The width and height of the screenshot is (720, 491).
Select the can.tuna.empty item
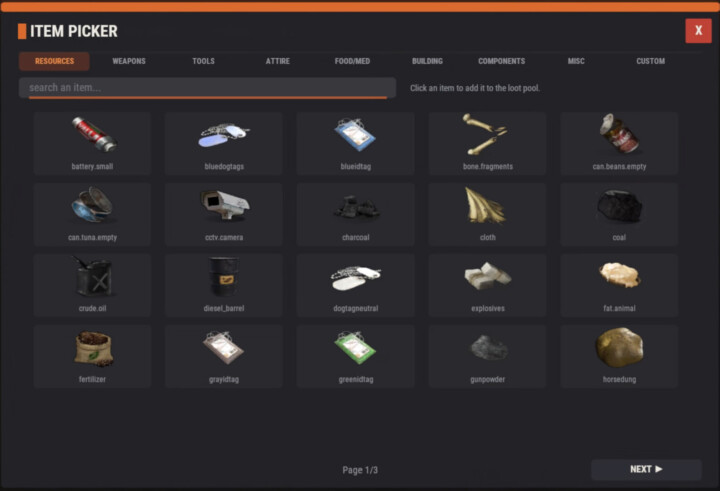(92, 214)
